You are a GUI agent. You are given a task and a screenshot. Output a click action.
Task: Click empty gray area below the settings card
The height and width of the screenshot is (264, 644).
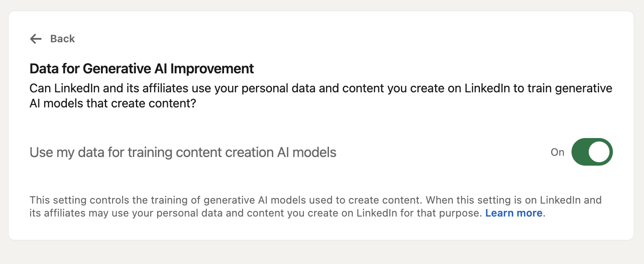pos(322,252)
